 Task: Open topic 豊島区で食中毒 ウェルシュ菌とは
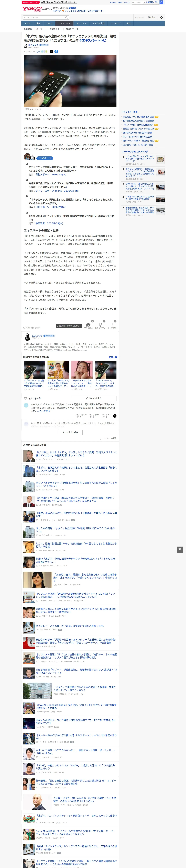(x=138, y=129)
